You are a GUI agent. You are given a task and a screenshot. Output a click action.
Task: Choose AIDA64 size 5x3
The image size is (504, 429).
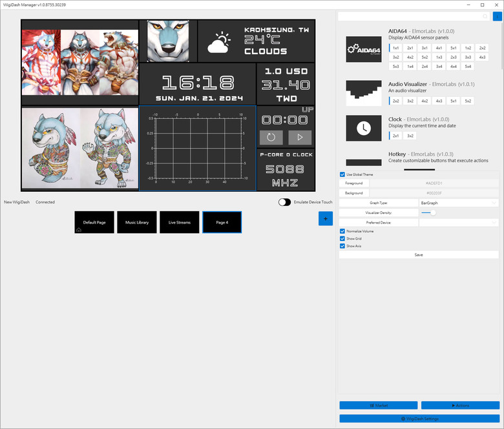[x=395, y=67]
